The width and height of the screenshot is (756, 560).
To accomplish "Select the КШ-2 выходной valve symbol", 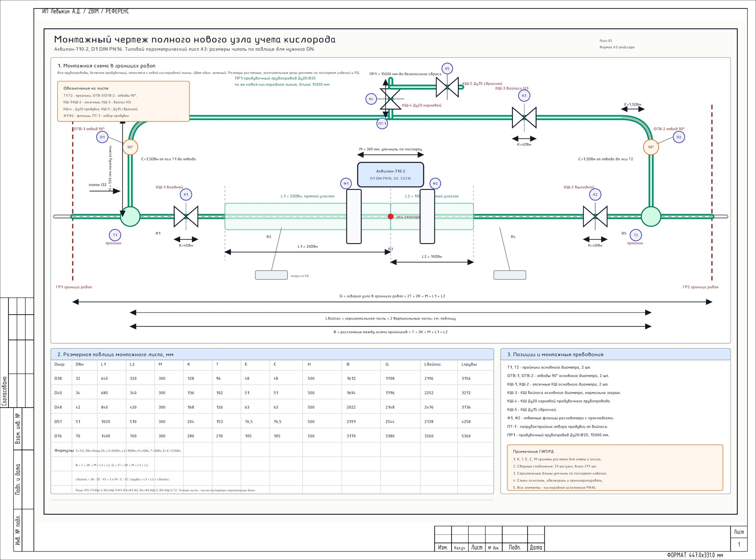I will coord(595,217).
